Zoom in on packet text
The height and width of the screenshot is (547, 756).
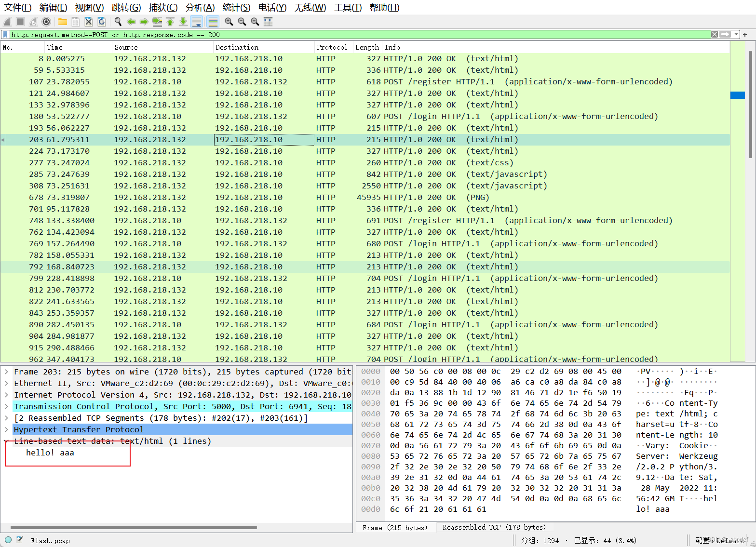pos(229,22)
